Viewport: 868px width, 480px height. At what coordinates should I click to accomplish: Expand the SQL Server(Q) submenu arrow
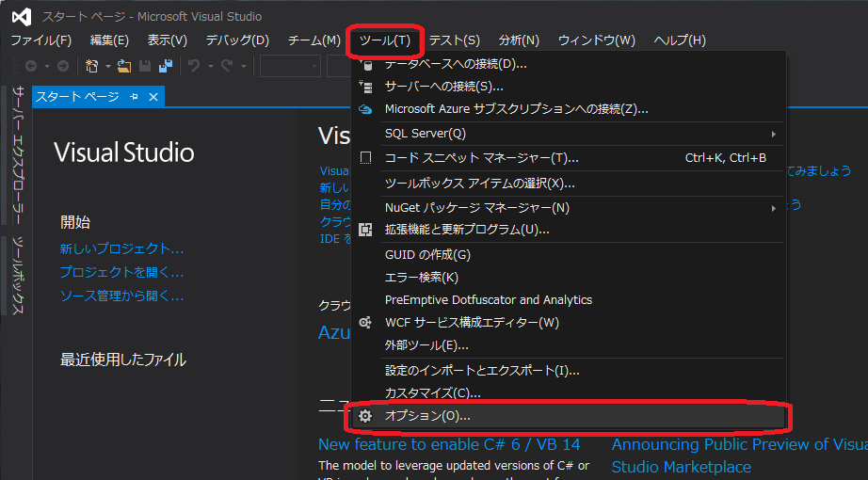[773, 134]
